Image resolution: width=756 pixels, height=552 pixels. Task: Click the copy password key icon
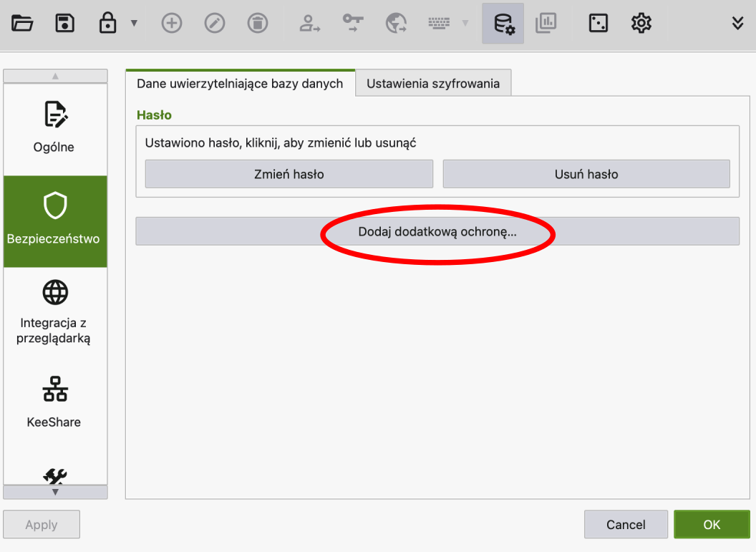coord(353,24)
